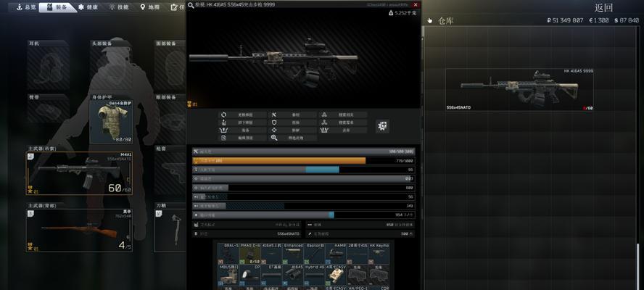Viewport: 644px width, 290px height.
Task: Open the 技能 skills tab
Action: coord(119,7)
